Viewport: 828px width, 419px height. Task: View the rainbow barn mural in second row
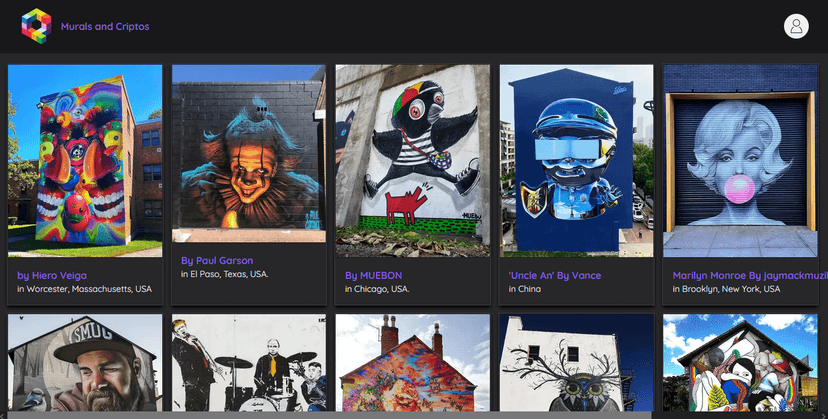(x=741, y=363)
